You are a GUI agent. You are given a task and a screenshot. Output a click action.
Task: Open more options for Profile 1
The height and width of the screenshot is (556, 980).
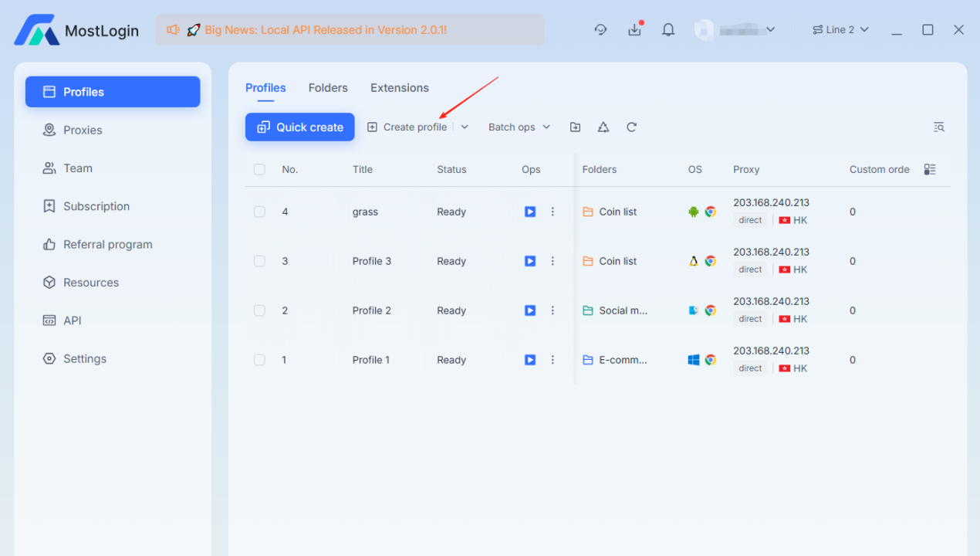pos(553,360)
